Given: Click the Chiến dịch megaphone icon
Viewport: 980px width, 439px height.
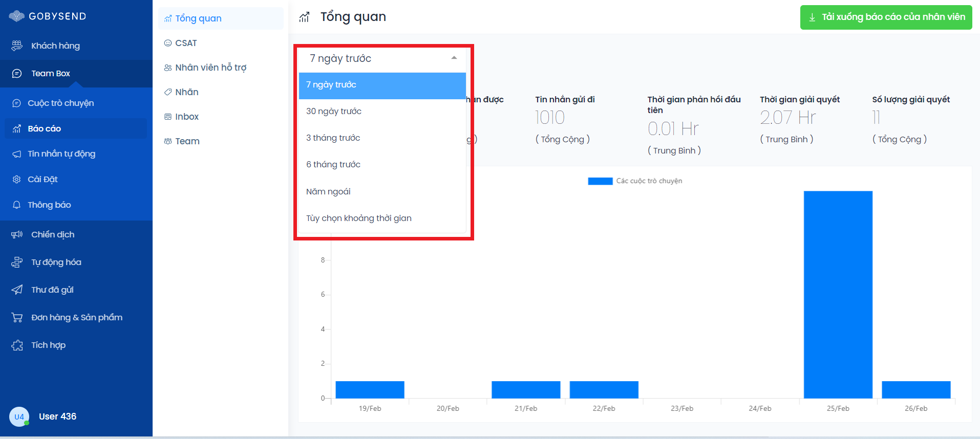Looking at the screenshot, I should click(17, 234).
